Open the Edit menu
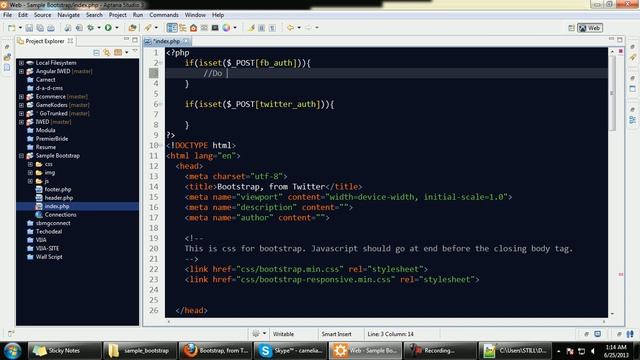 point(23,15)
